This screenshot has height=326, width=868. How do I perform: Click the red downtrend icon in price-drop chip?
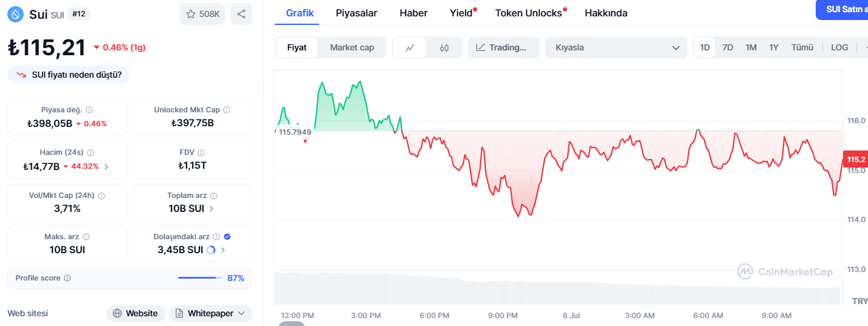tap(21, 75)
